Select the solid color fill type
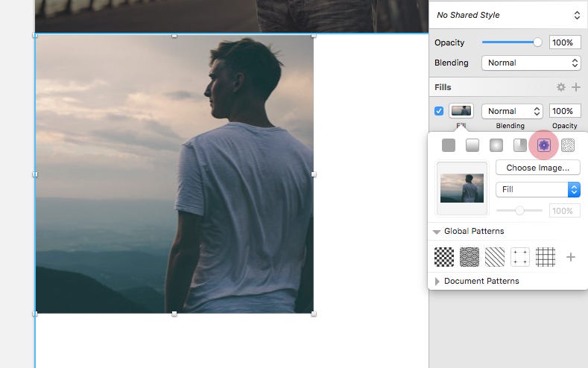Image resolution: width=588 pixels, height=368 pixels. click(x=448, y=145)
